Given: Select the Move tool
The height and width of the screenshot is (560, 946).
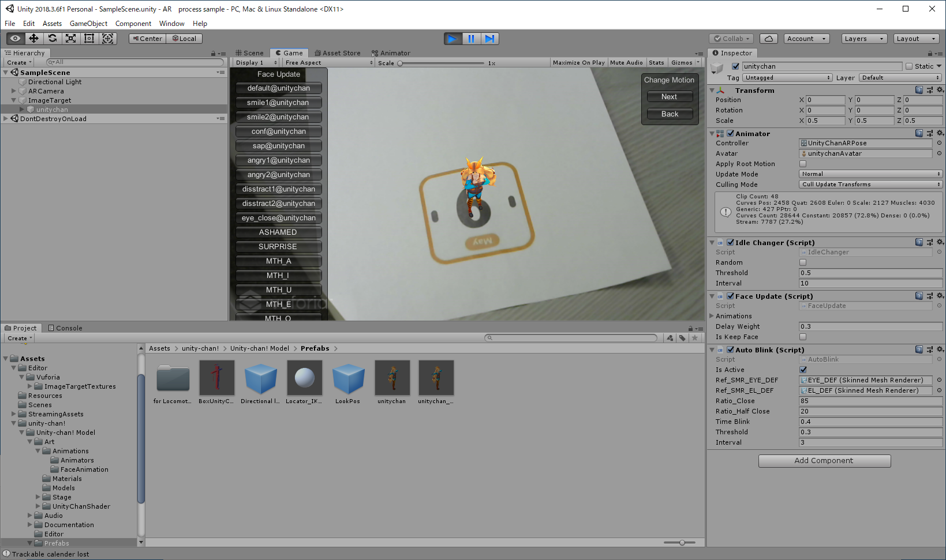Looking at the screenshot, I should coord(34,39).
